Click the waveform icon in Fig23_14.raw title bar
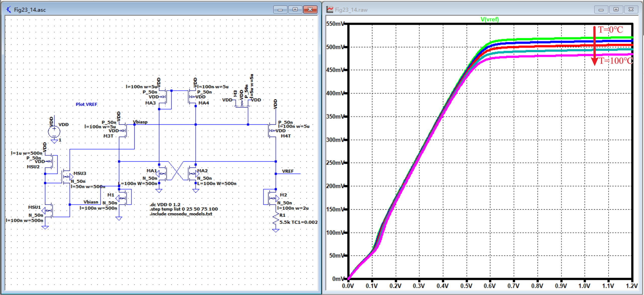 coord(330,9)
